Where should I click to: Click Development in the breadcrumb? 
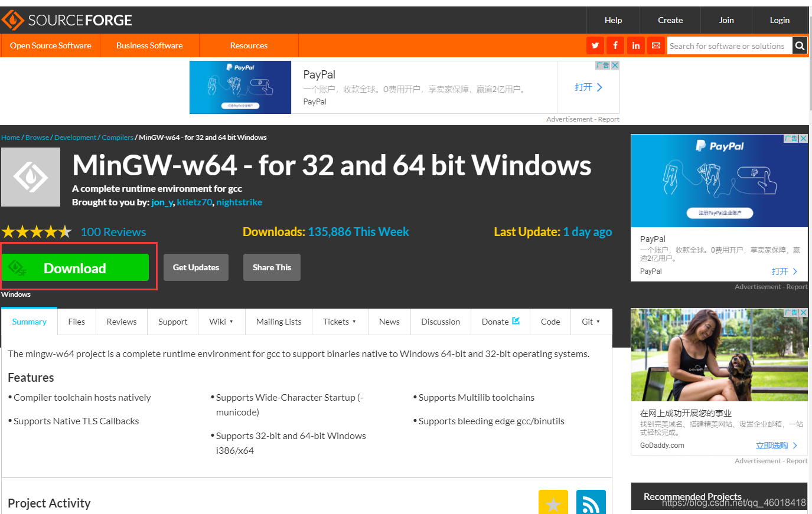tap(75, 137)
